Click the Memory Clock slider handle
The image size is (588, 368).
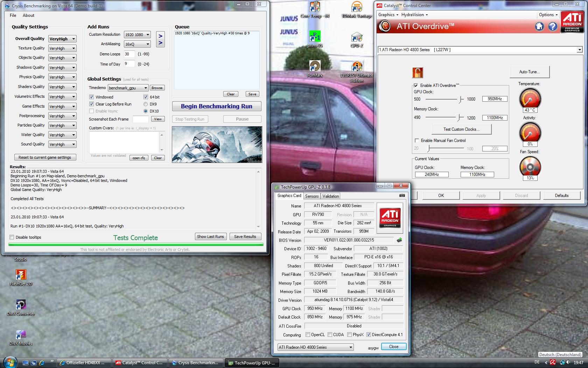(458, 118)
